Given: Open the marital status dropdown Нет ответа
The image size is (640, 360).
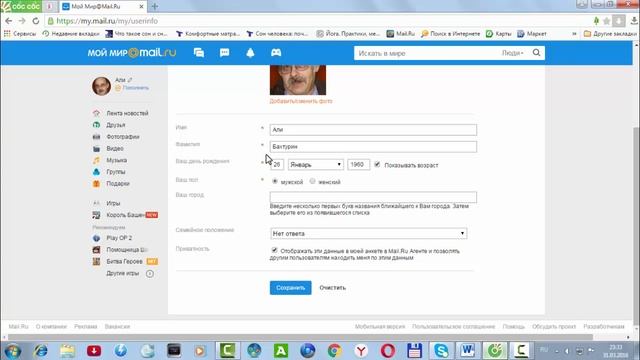Looking at the screenshot, I should 369,233.
